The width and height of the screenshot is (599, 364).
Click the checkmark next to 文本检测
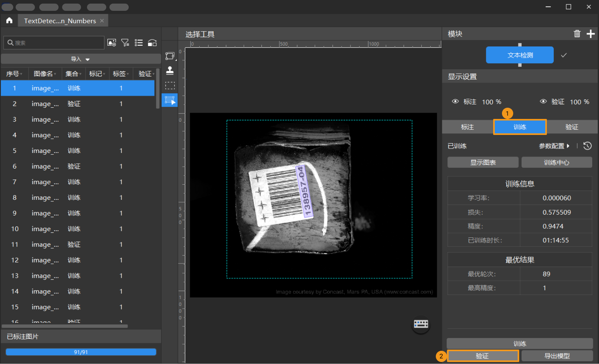pos(564,55)
